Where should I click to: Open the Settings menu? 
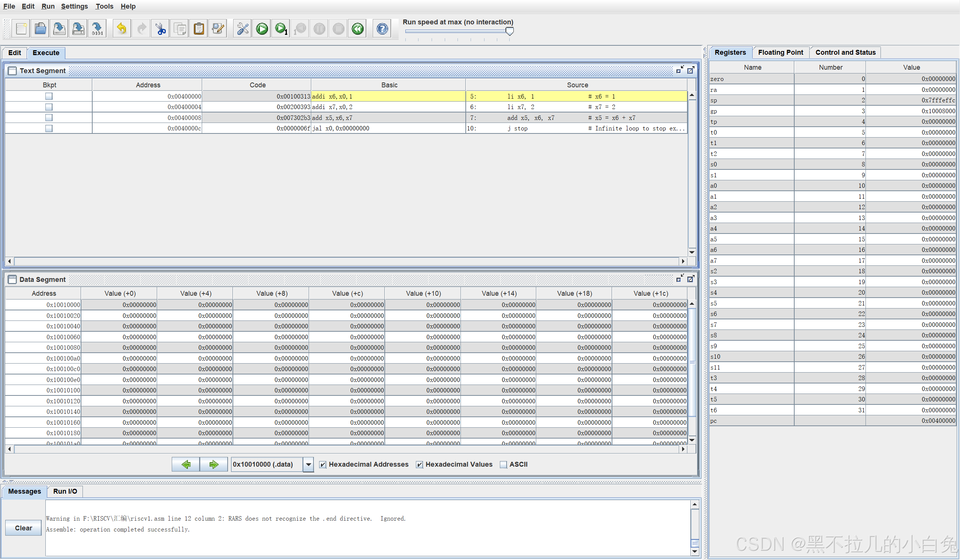coord(74,6)
